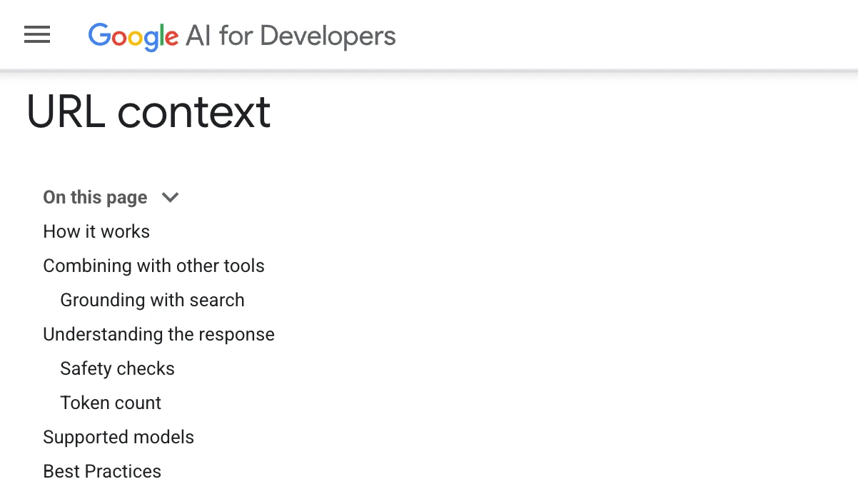The width and height of the screenshot is (858, 504).
Task: Collapse the On this page chevron
Action: pyautogui.click(x=170, y=198)
